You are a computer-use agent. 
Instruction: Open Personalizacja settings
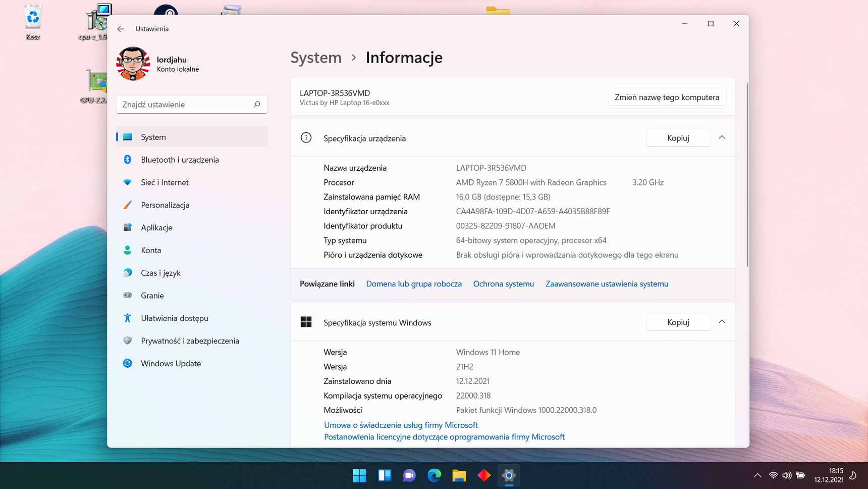192,205
